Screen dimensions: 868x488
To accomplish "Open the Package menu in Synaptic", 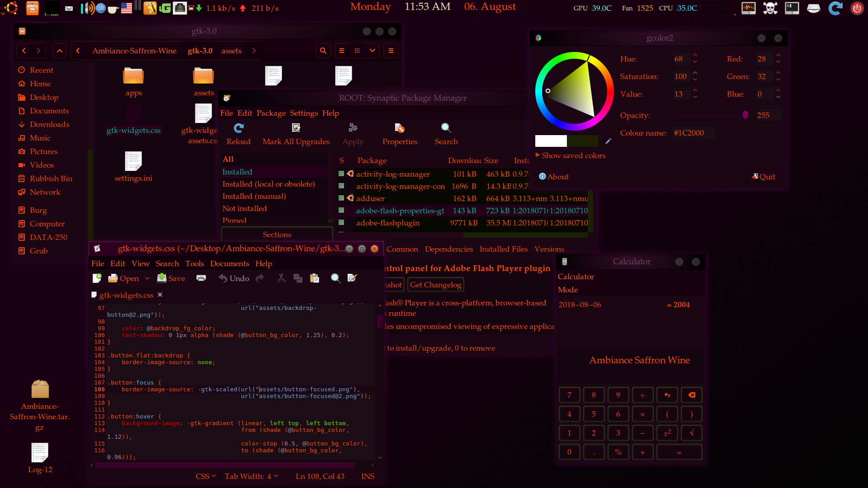I will (x=271, y=113).
